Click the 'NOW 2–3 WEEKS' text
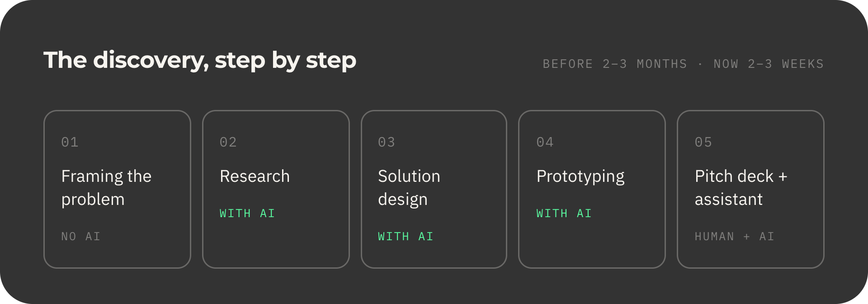The height and width of the screenshot is (304, 868). pyautogui.click(x=769, y=64)
